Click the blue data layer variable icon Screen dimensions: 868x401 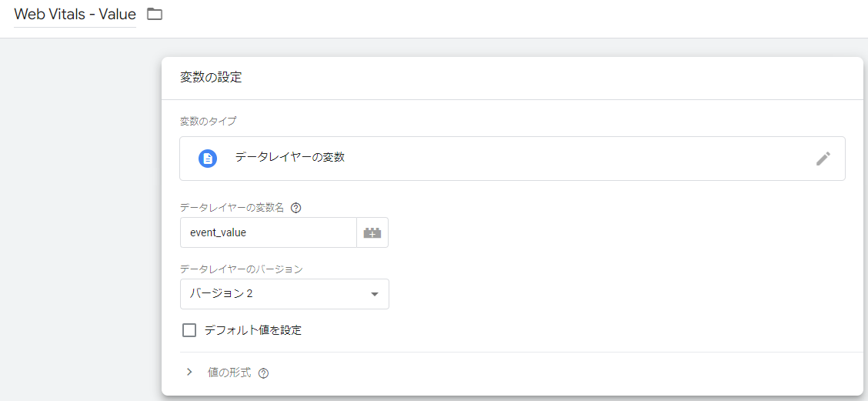click(208, 158)
